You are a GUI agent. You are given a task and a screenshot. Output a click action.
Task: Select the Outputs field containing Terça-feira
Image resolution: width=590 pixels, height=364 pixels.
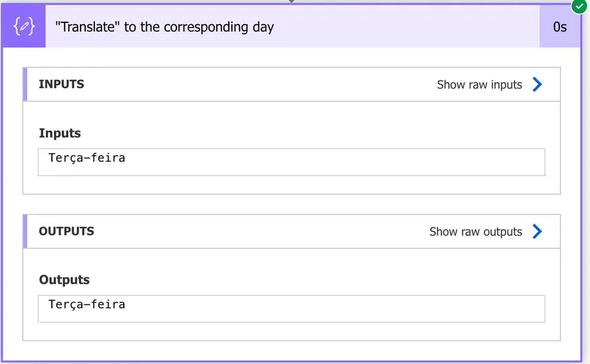(x=291, y=308)
